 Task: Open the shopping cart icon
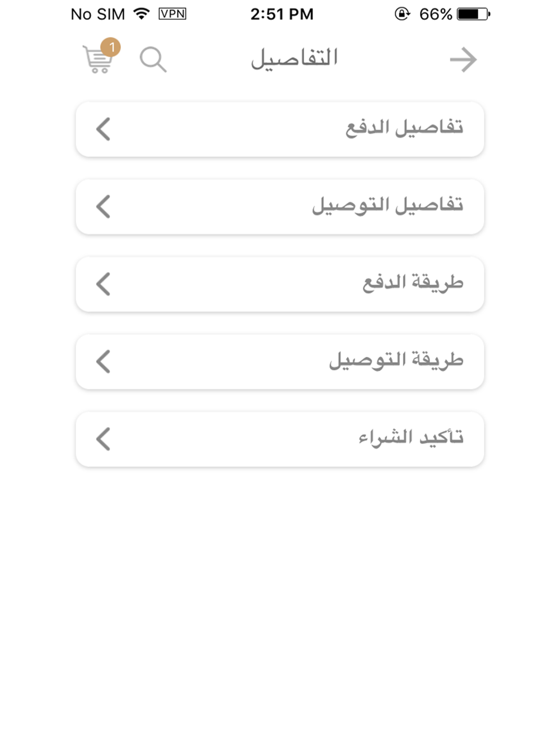click(97, 60)
